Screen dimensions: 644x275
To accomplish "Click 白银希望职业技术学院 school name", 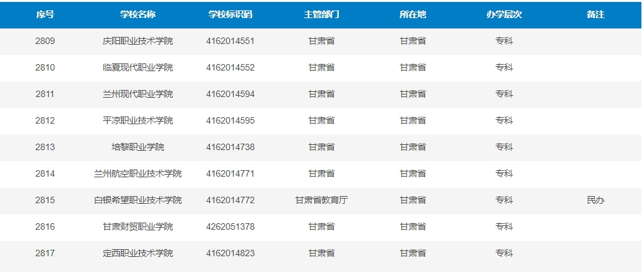I will click(x=138, y=201).
